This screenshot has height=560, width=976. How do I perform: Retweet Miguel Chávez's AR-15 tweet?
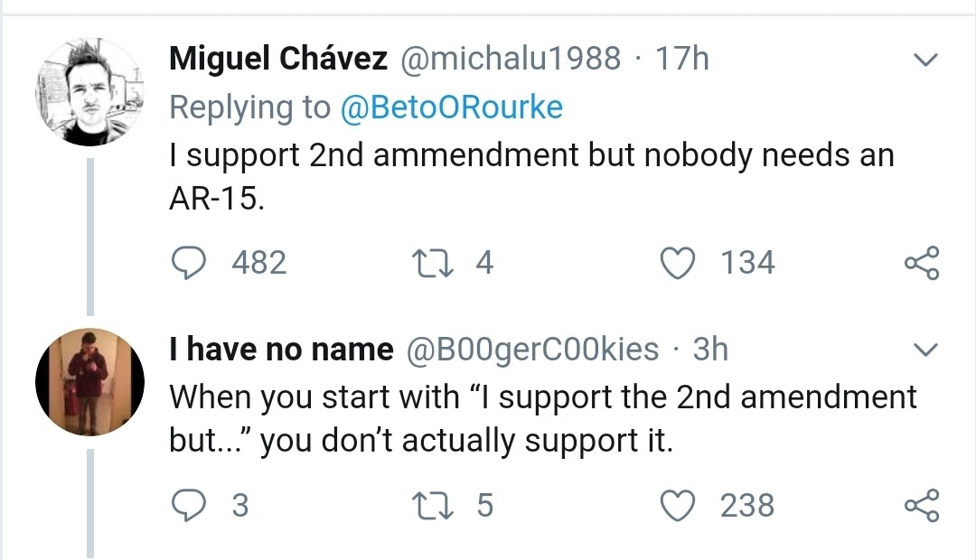point(433,263)
